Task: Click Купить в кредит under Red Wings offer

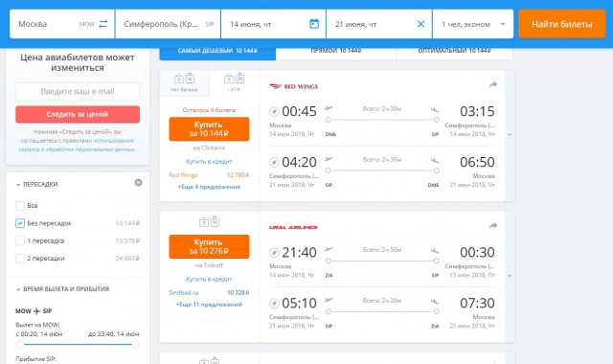Action: tap(209, 162)
